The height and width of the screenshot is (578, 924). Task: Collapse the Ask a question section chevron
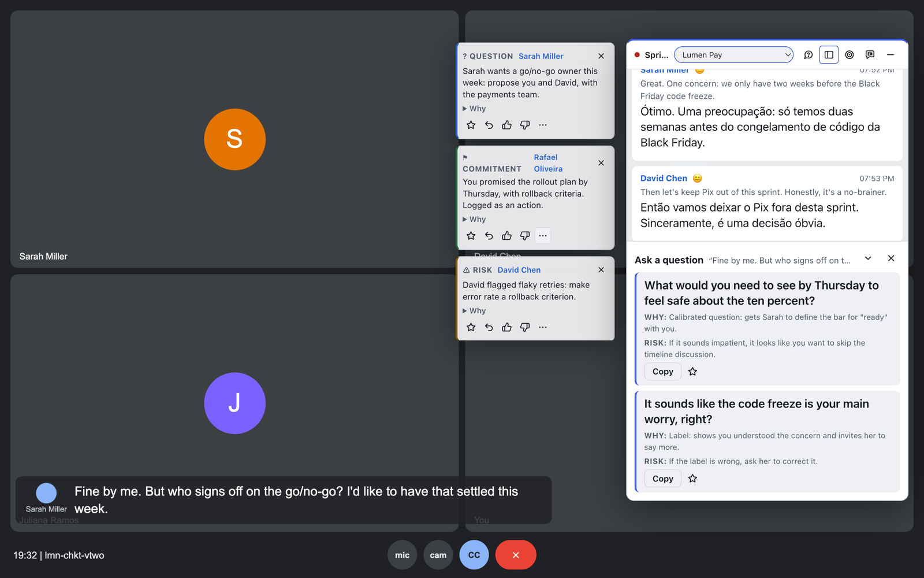868,258
